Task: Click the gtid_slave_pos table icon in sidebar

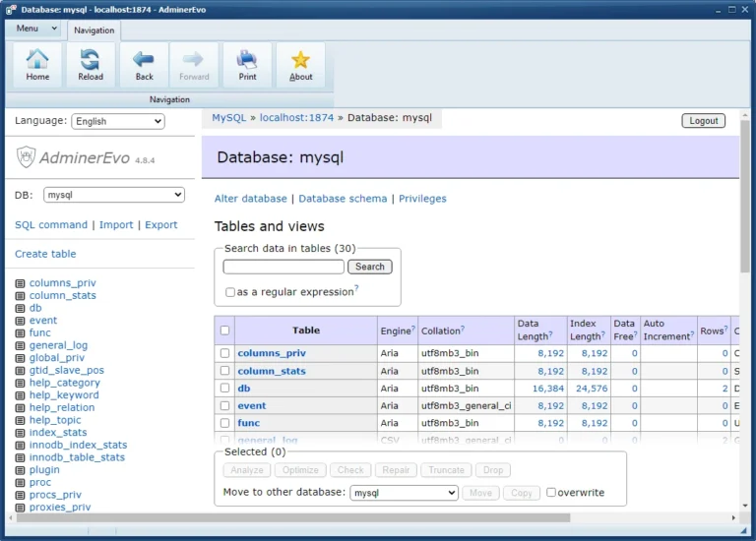Action: coord(21,371)
